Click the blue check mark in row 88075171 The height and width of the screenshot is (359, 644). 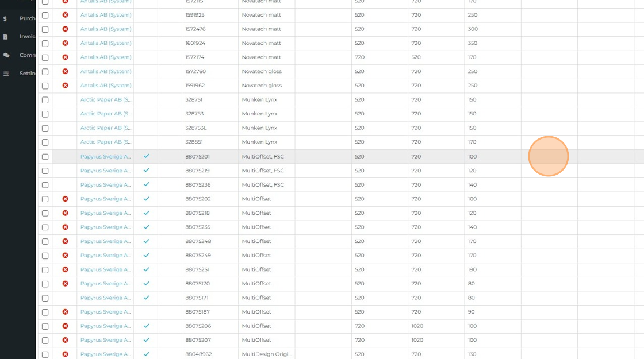tap(146, 298)
